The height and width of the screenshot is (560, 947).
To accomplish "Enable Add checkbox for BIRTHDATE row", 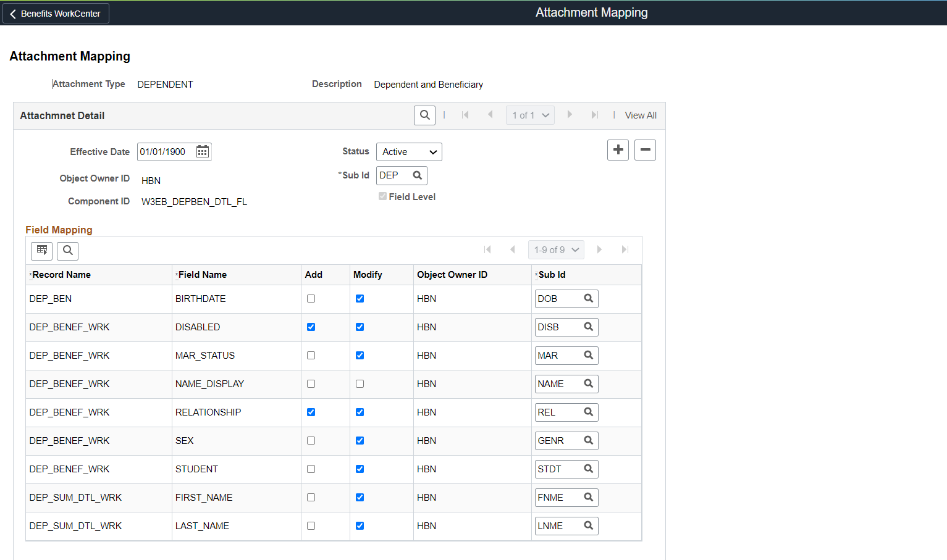I will [x=311, y=299].
